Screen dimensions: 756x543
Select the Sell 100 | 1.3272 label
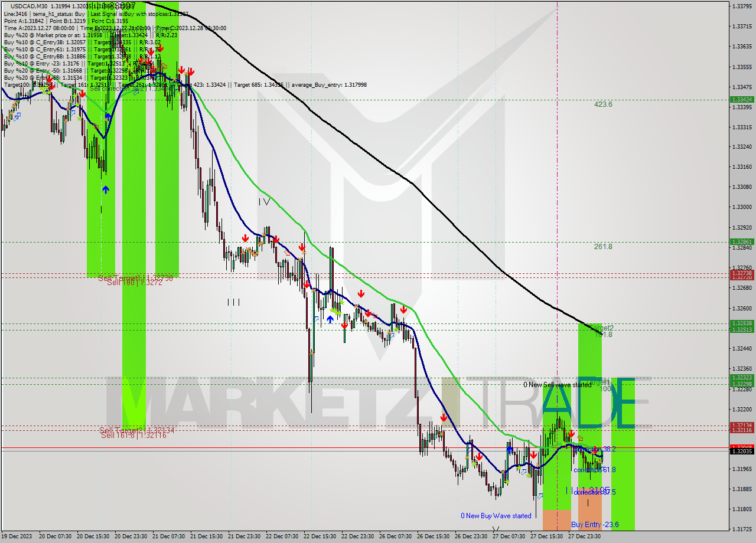point(135,283)
